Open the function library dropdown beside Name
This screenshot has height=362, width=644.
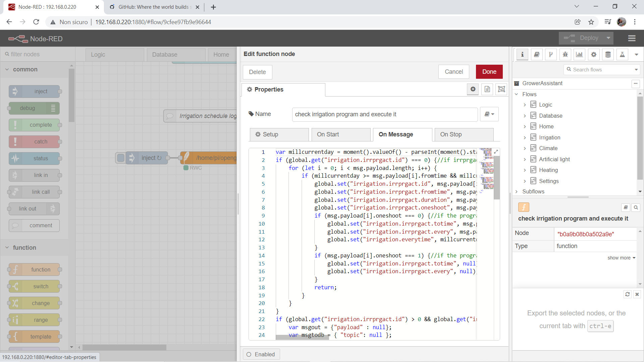[489, 114]
